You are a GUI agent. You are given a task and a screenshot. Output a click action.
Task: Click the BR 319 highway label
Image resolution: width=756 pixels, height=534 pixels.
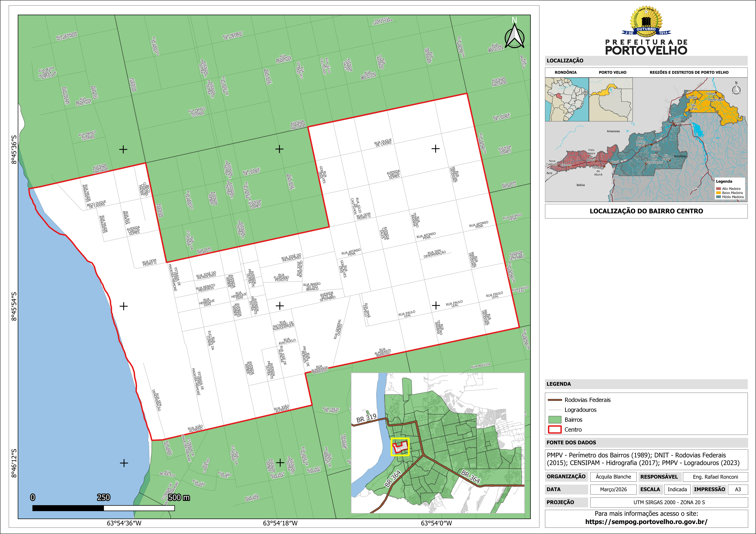(366, 418)
